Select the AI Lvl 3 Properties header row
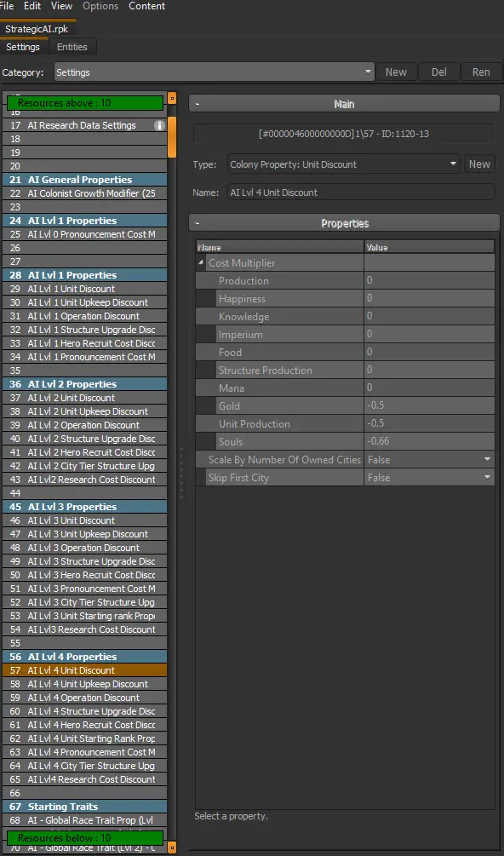Screen dimensions: 504x856 84,507
